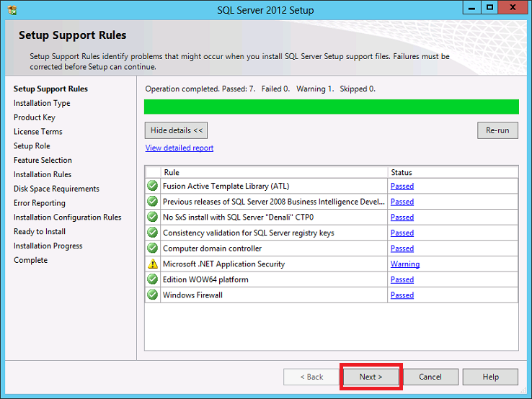
Task: Open Passed status for Windows Firewall
Action: click(x=402, y=295)
